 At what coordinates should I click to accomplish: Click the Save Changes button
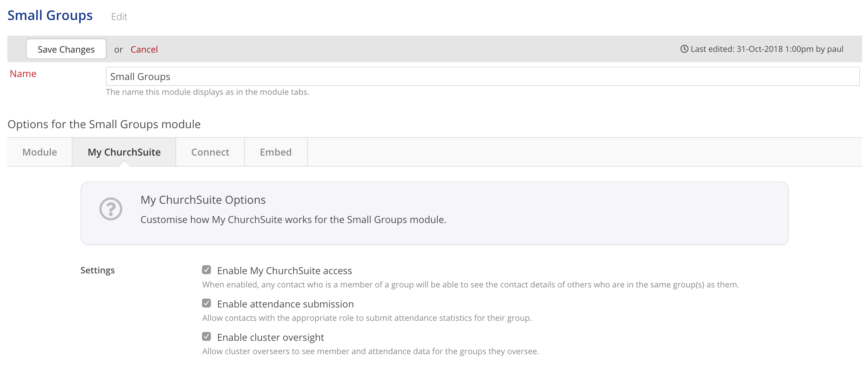pyautogui.click(x=66, y=49)
